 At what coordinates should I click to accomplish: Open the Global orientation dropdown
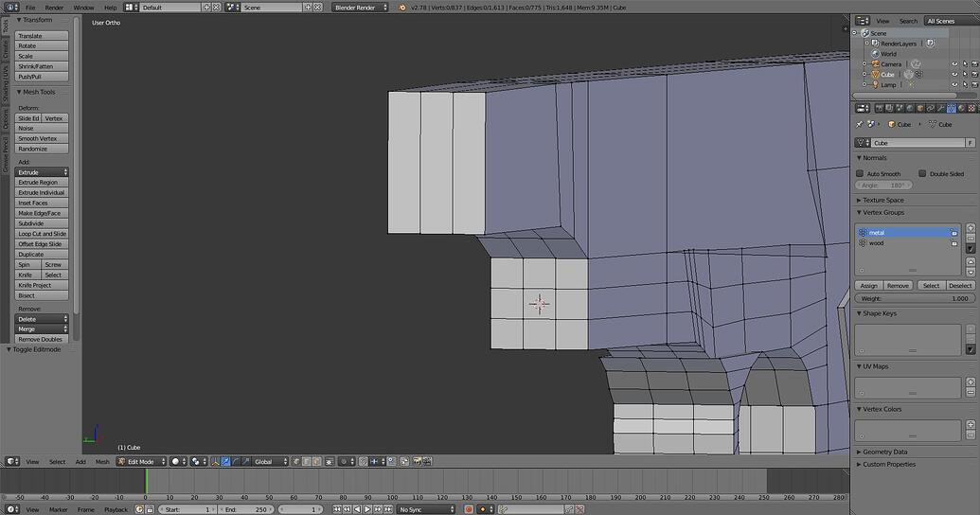tap(270, 461)
